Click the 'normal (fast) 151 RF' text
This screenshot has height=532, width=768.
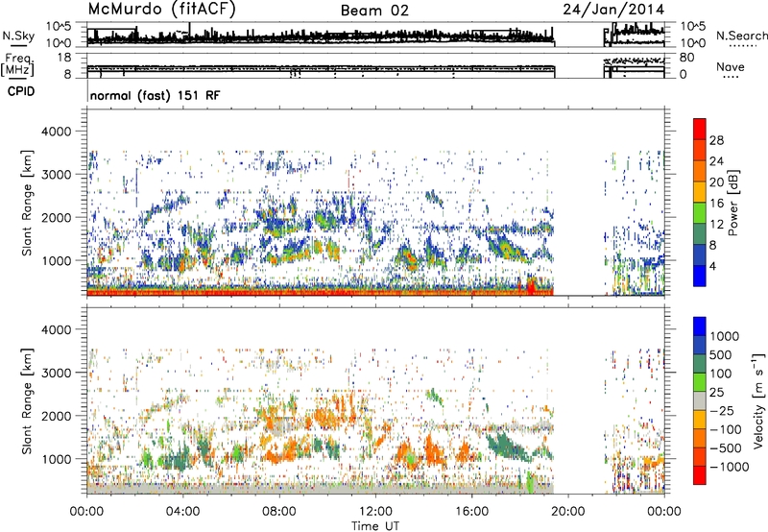(x=156, y=95)
